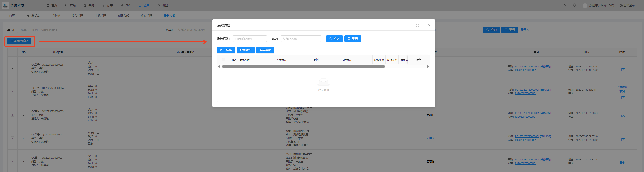
Task: Click the user avatar next to 欢迎您
Action: [585, 6]
